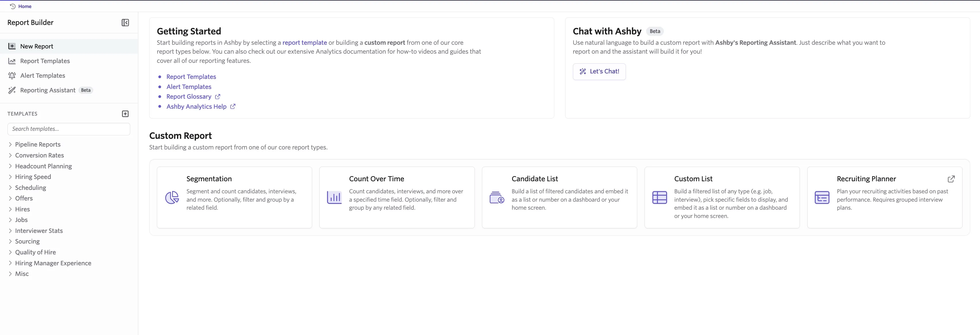The image size is (980, 335).
Task: Click the Recruiting Planner card icon
Action: coord(822,197)
